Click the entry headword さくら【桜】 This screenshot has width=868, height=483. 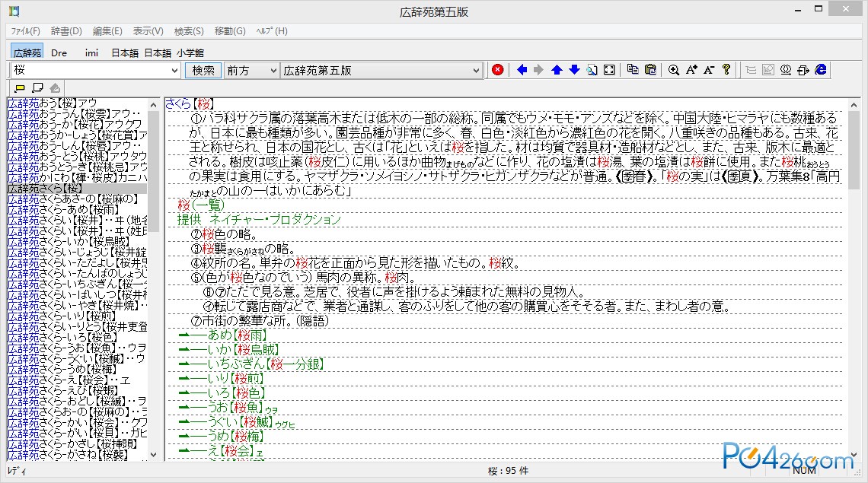pyautogui.click(x=190, y=103)
